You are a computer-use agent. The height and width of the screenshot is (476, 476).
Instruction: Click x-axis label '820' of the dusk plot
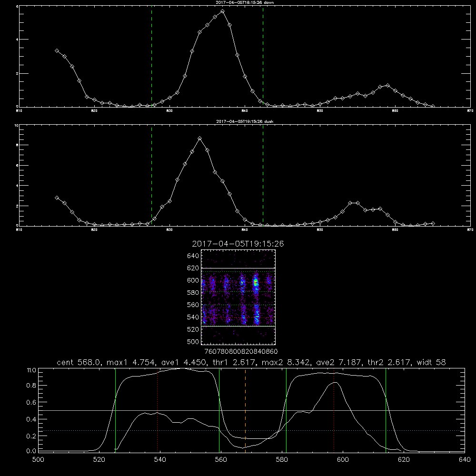pos(94,230)
